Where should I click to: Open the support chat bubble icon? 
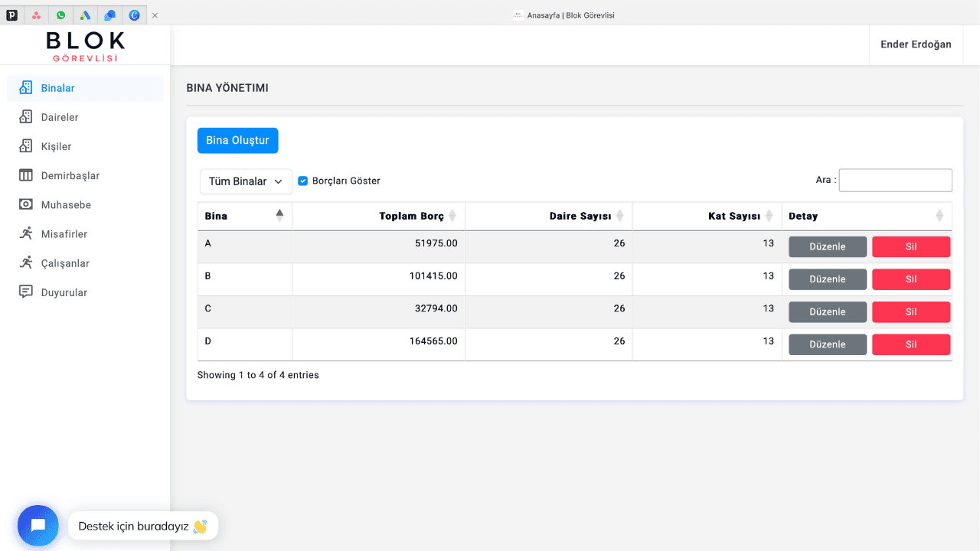point(38,526)
